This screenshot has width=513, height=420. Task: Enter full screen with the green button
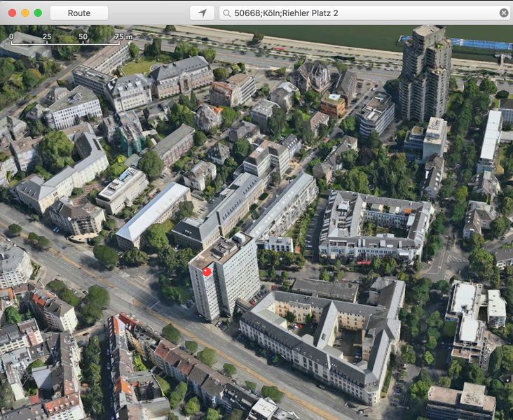pyautogui.click(x=38, y=13)
